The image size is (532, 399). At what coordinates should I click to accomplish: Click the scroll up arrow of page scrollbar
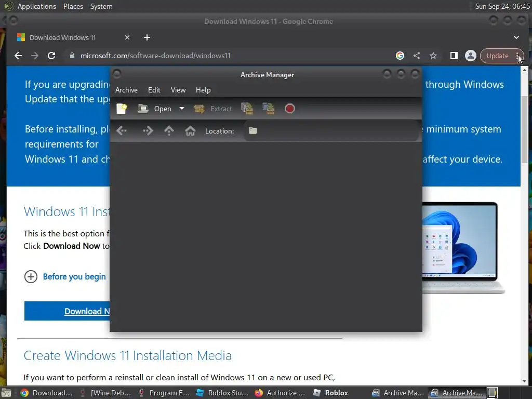[x=524, y=70]
